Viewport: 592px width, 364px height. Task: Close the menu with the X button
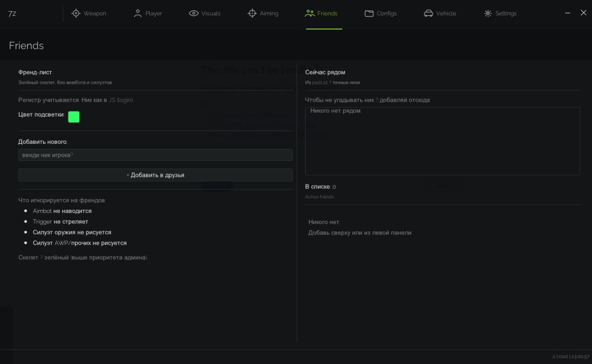[x=584, y=13]
